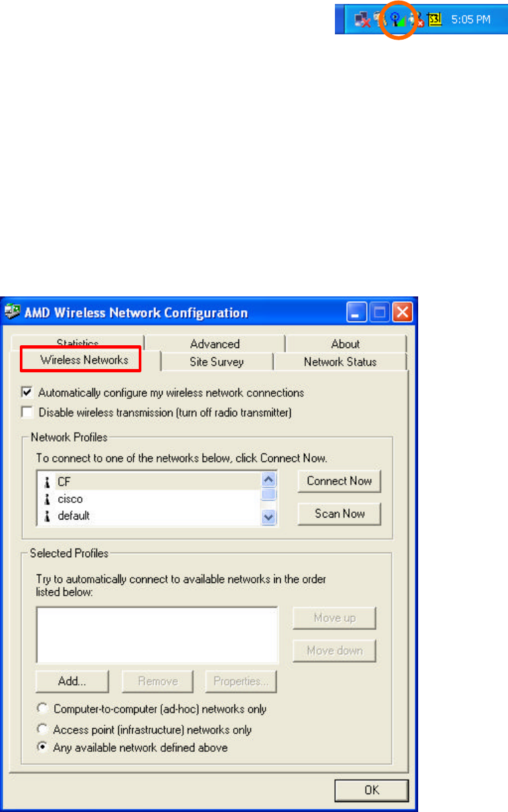Close the AMD Wireless Network Configuration window
Viewport: 508px width, 812px height.
pyautogui.click(x=402, y=312)
